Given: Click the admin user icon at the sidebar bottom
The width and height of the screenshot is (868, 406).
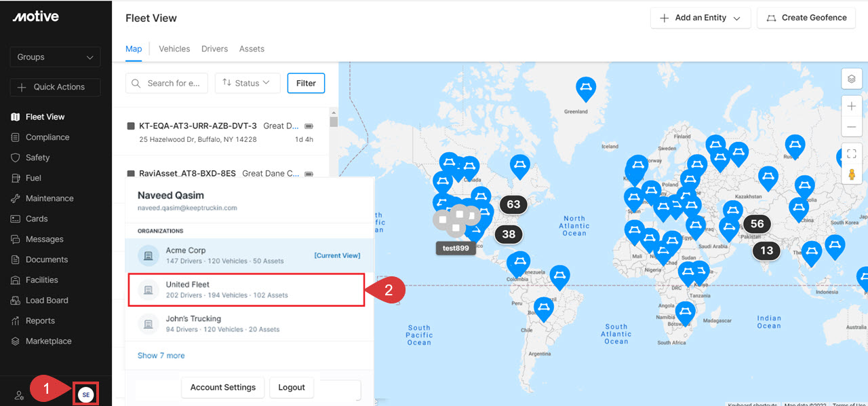Looking at the screenshot, I should (20, 395).
